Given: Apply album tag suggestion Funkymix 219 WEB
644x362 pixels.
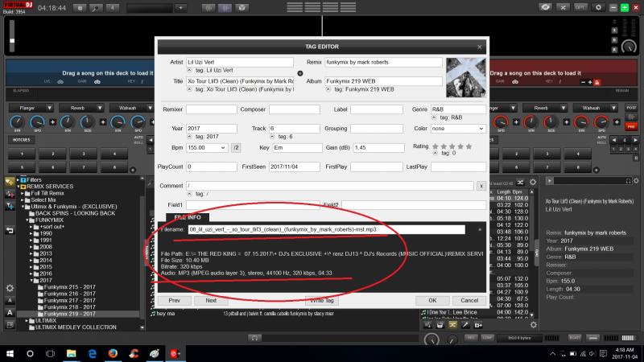Looking at the screenshot, I should 328,89.
